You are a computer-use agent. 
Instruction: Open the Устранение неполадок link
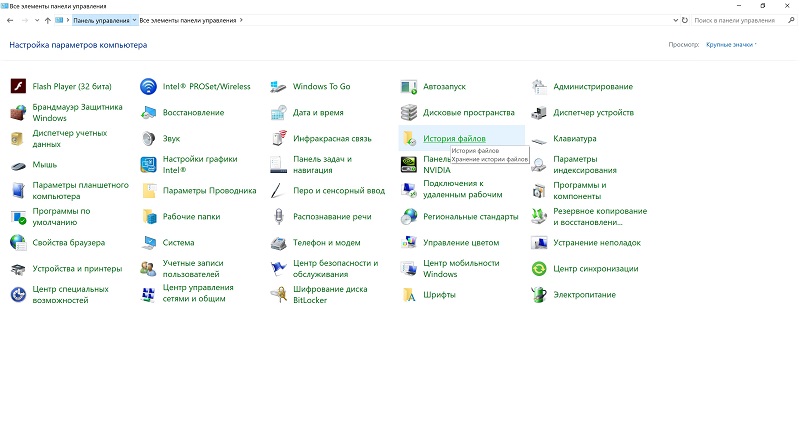coord(597,242)
